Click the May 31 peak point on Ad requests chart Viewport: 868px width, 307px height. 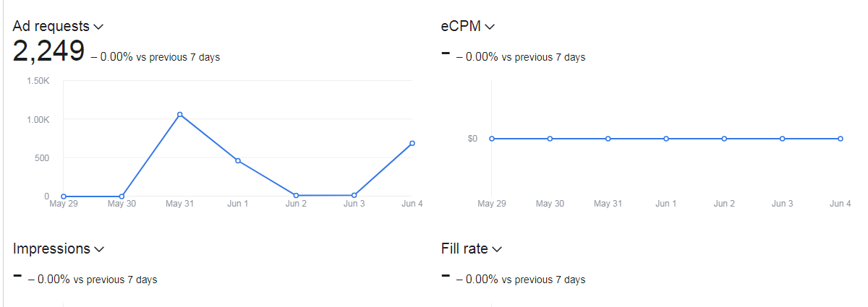pyautogui.click(x=179, y=114)
